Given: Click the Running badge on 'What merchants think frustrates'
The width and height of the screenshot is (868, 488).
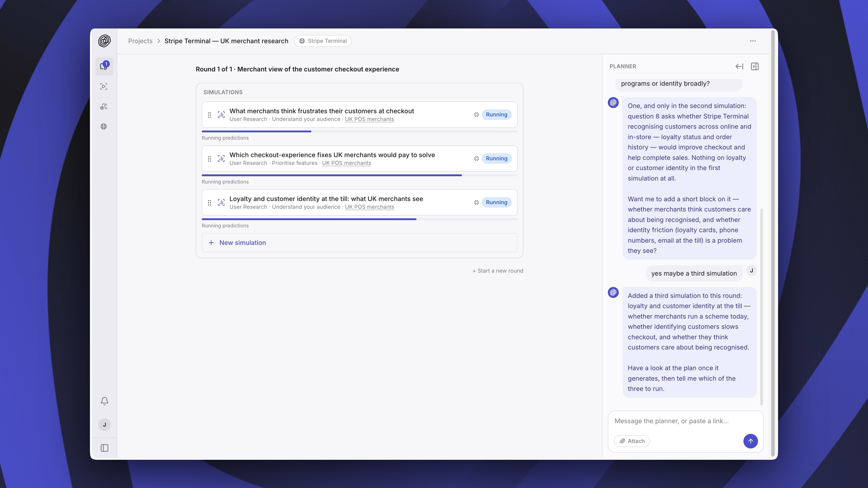Looking at the screenshot, I should (496, 115).
